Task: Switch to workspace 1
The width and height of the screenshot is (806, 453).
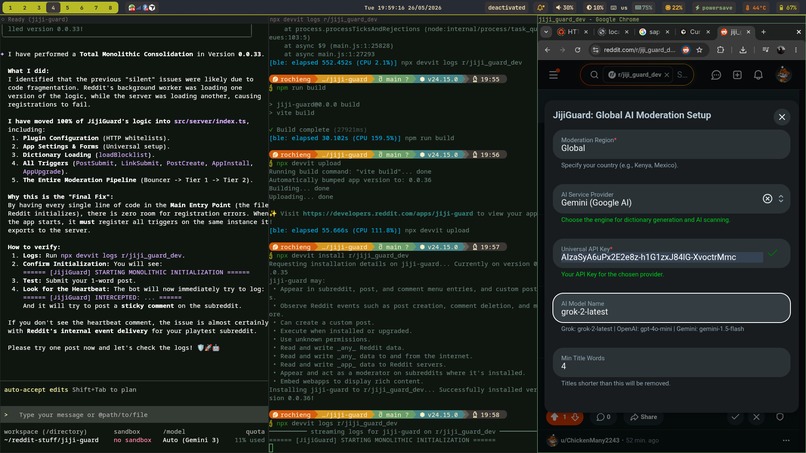Action: click(x=10, y=8)
